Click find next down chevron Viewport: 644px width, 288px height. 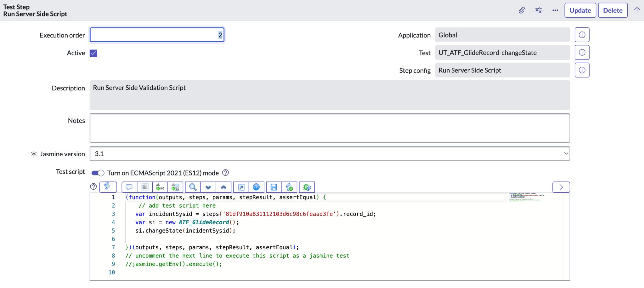tap(208, 187)
